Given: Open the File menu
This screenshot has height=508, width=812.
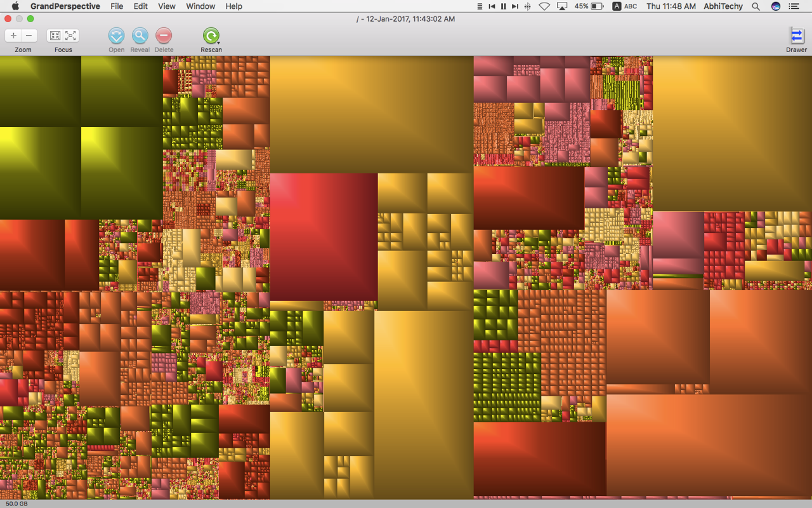Looking at the screenshot, I should pos(117,6).
